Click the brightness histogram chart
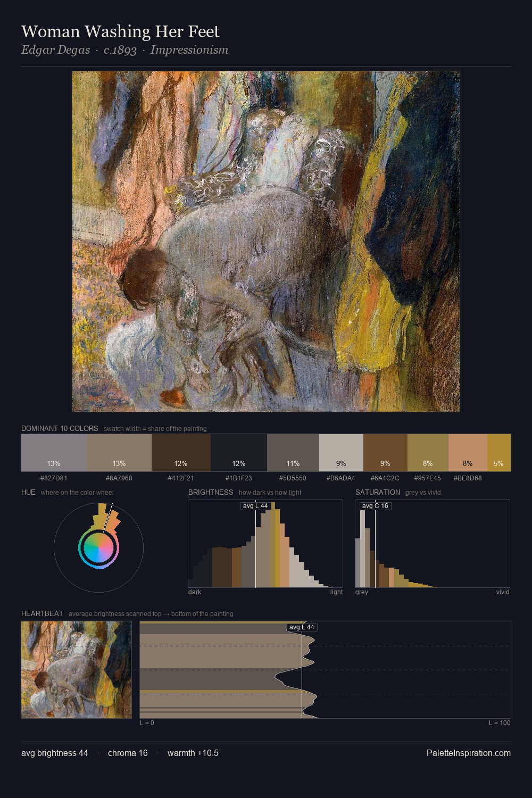532x798 pixels. click(265, 544)
